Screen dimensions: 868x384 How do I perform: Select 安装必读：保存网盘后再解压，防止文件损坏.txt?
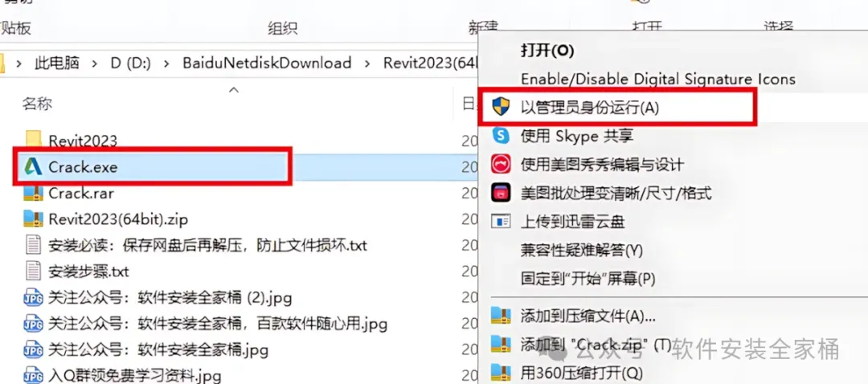208,246
